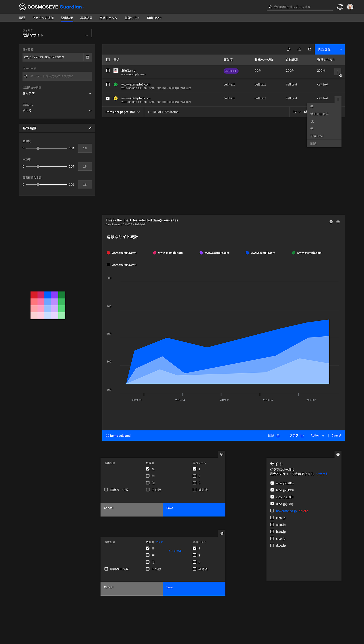Click the keyword input field
This screenshot has height=644, width=364.
tap(57, 76)
